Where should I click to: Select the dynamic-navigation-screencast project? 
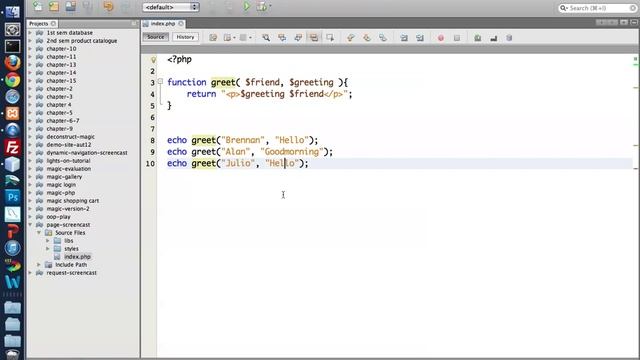87,153
